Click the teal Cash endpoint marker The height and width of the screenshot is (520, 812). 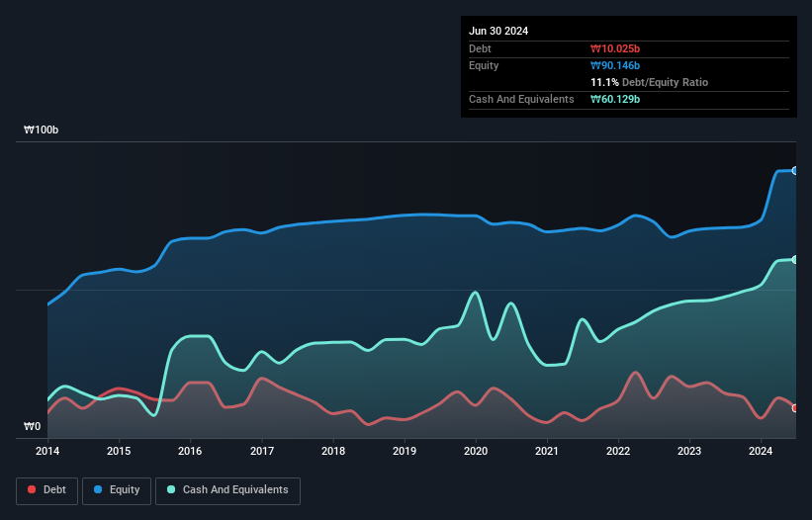click(795, 260)
